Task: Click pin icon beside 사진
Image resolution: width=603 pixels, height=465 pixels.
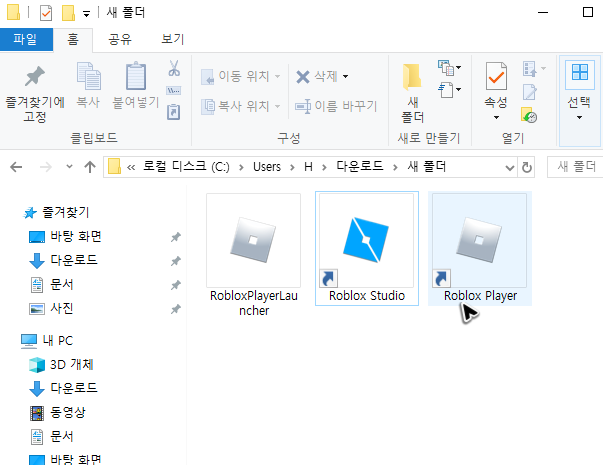Action: click(175, 309)
